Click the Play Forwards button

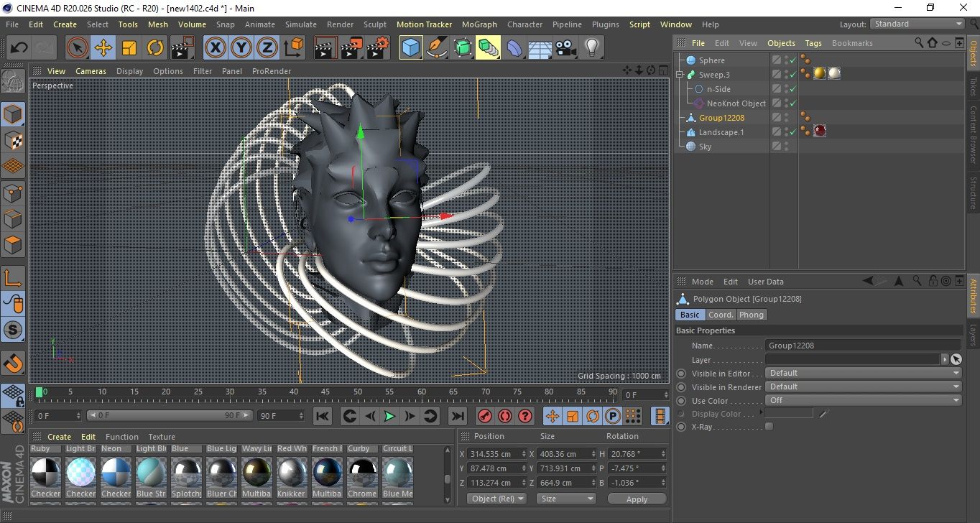coord(389,416)
